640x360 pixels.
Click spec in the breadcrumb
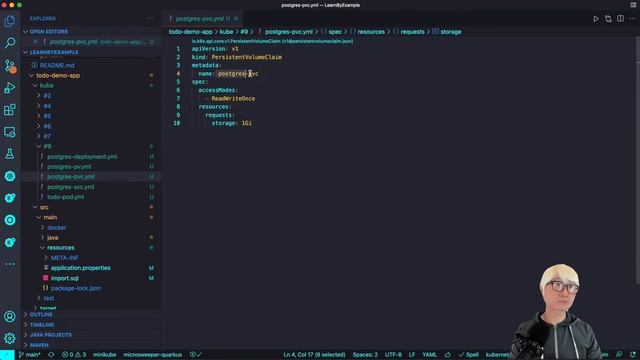(x=335, y=31)
